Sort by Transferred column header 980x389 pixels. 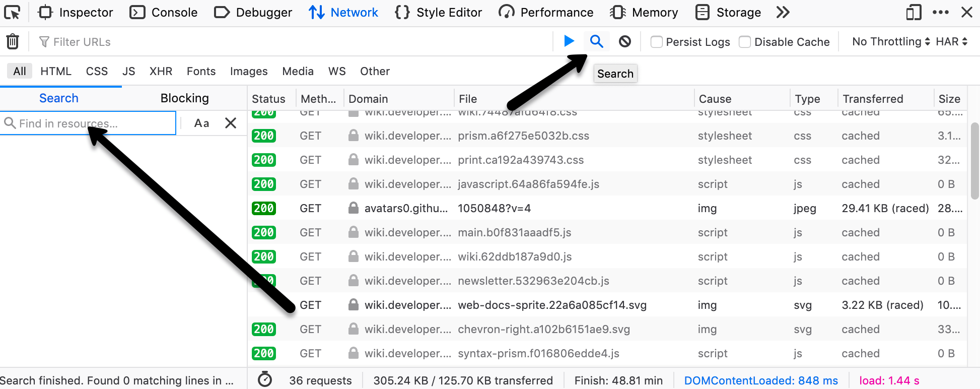pos(886,99)
